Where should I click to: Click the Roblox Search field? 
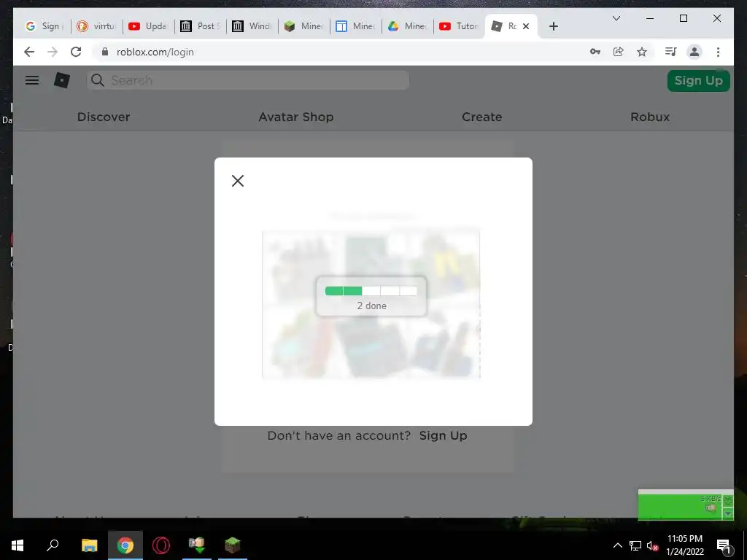coord(248,80)
